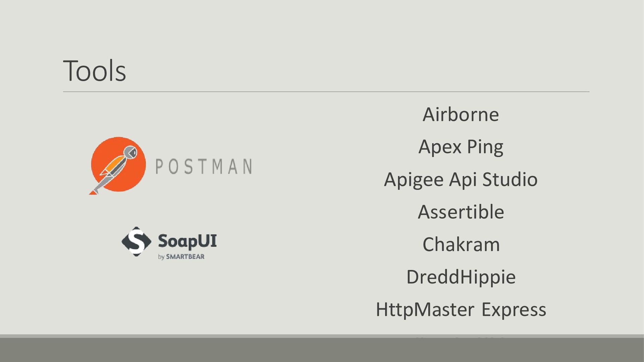This screenshot has width=644, height=362.
Task: Select Airborne in the tools list
Action: pos(461,115)
